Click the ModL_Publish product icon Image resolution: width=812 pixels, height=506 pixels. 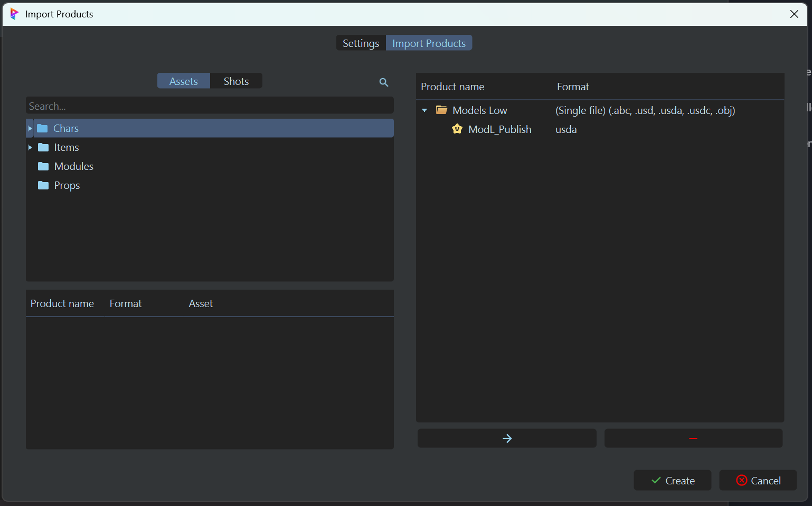(x=457, y=129)
